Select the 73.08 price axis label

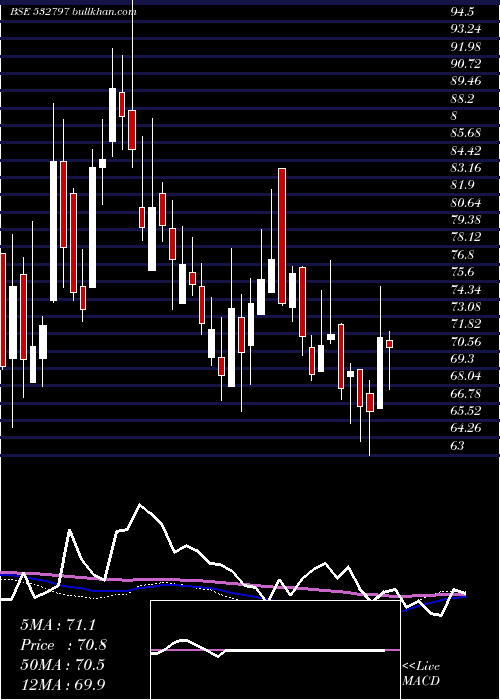pyautogui.click(x=466, y=307)
